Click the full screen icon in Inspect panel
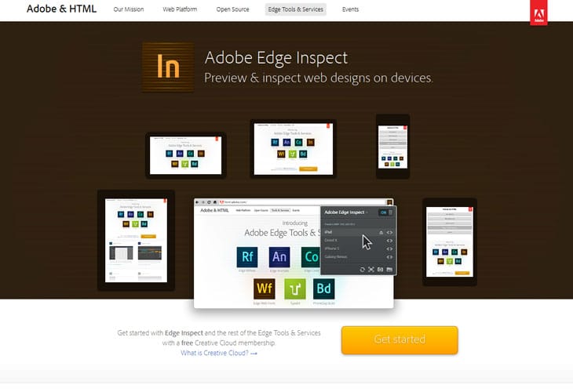Screen dimensions: 573x392 pyautogui.click(x=371, y=270)
